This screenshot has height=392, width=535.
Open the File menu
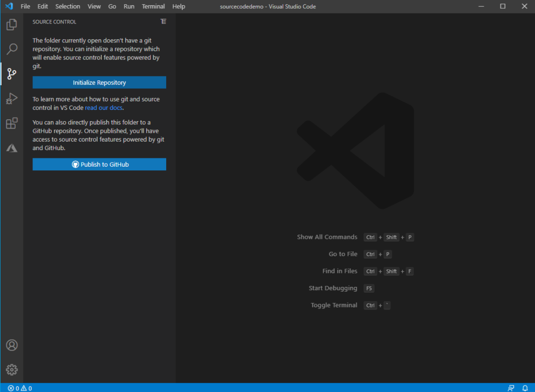pos(25,6)
